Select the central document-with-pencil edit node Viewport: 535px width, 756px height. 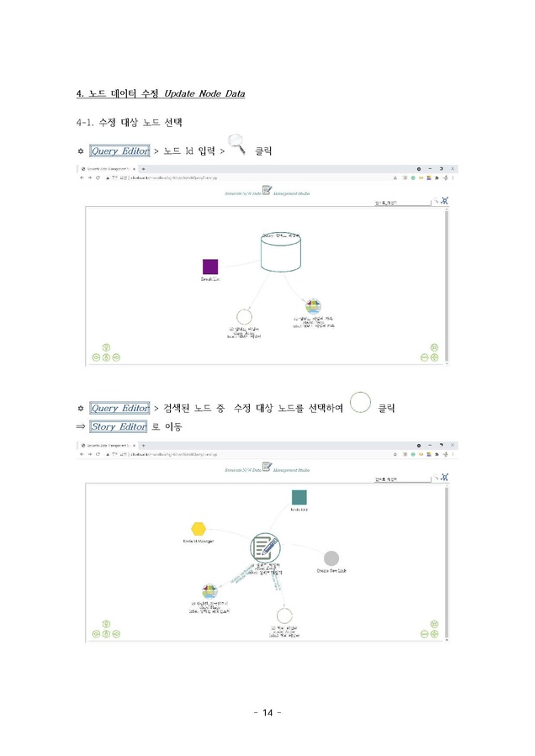265,547
